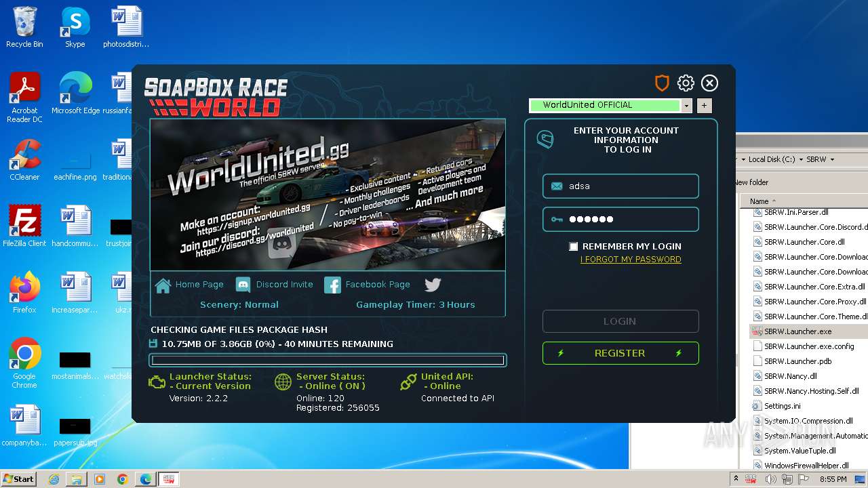Select the increasepar Word document icon

click(75, 293)
